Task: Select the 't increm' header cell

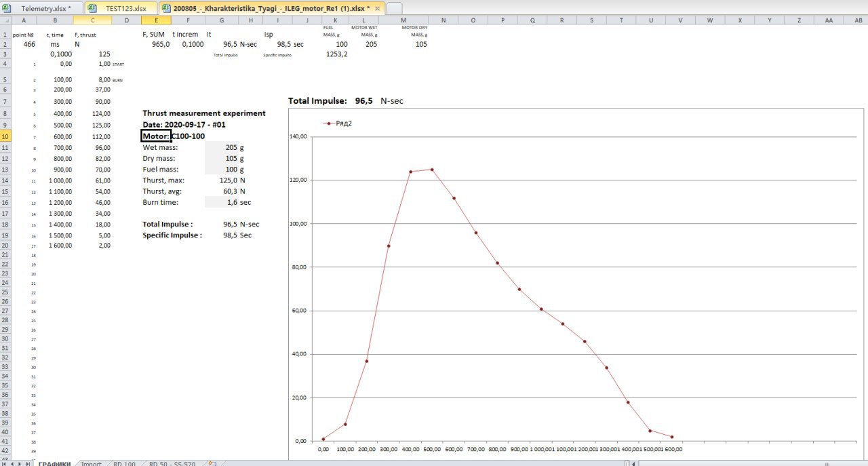Action: [x=186, y=34]
